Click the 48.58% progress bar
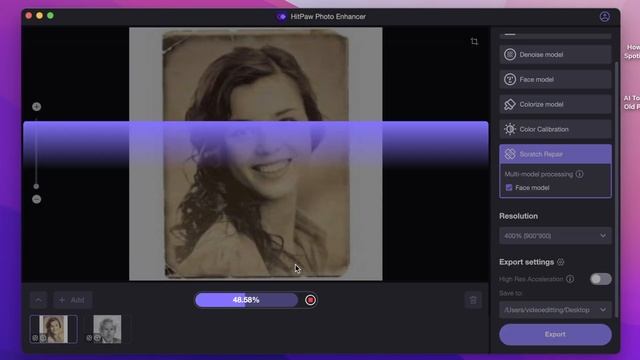The height and width of the screenshot is (360, 640). pyautogui.click(x=246, y=300)
